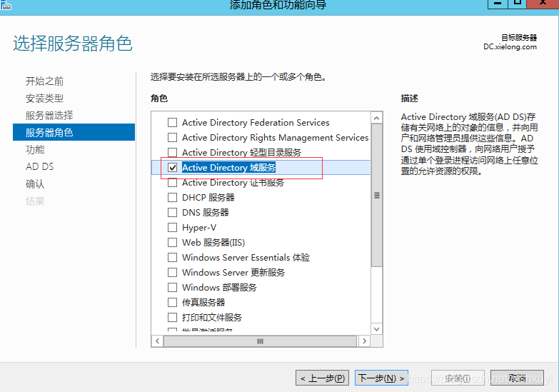This screenshot has width=559, height=392.
Task: Click the 上一步(P) button
Action: pos(322,378)
